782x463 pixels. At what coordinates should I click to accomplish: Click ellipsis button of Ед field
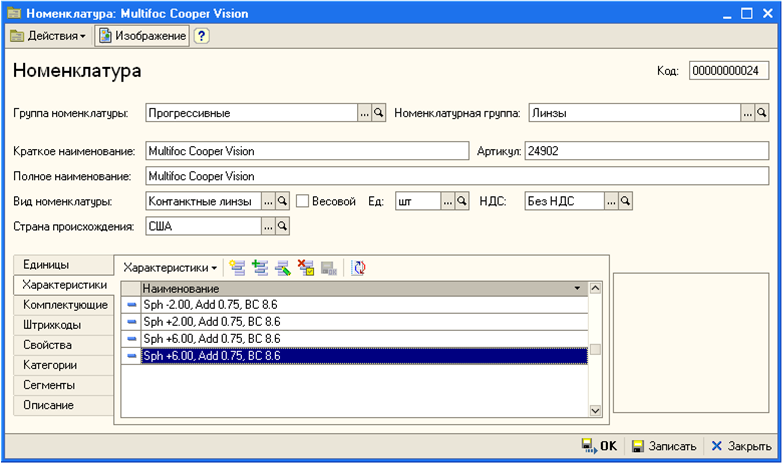[448, 201]
